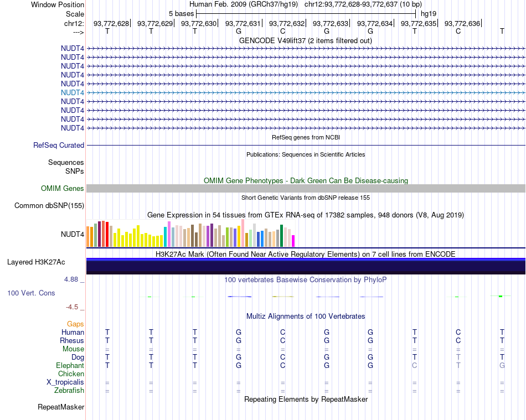Viewport: 526px width, 420px height.
Task: Click coordinate label 93,772,636
Action: pyautogui.click(x=462, y=23)
